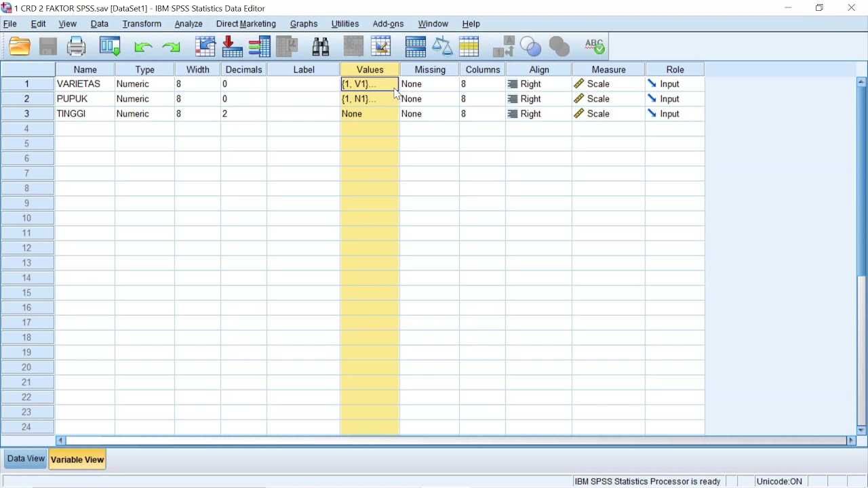Open the Utilities menu
868x488 pixels.
345,24
